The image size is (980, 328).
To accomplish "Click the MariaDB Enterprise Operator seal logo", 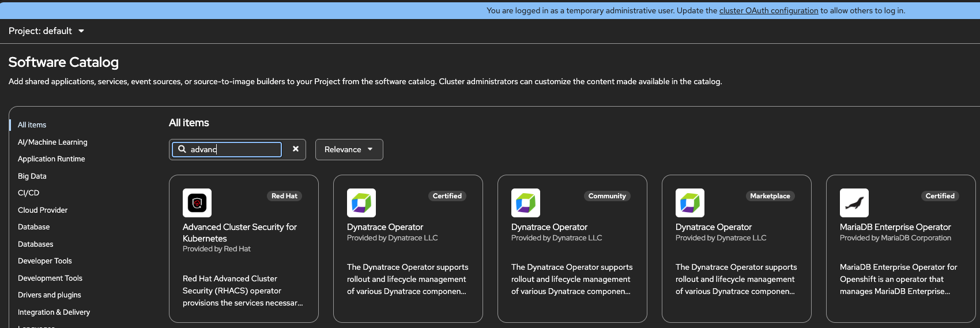I will tap(854, 203).
